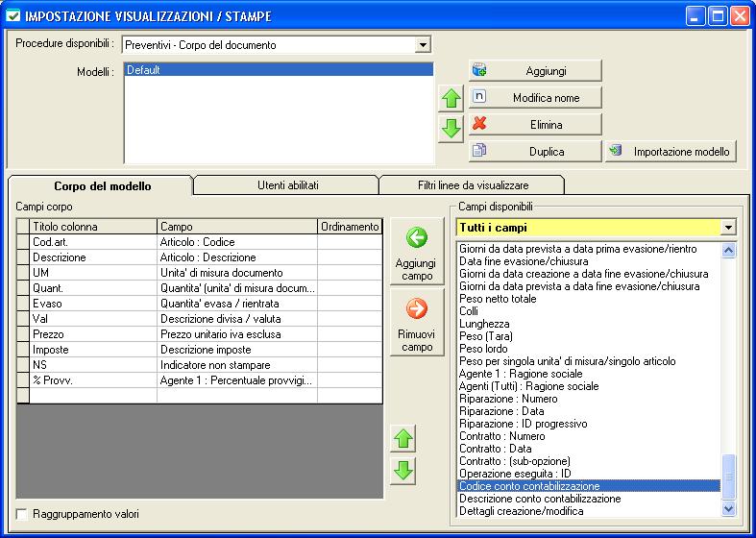
Task: Click the Importazione modello button
Action: [671, 152]
